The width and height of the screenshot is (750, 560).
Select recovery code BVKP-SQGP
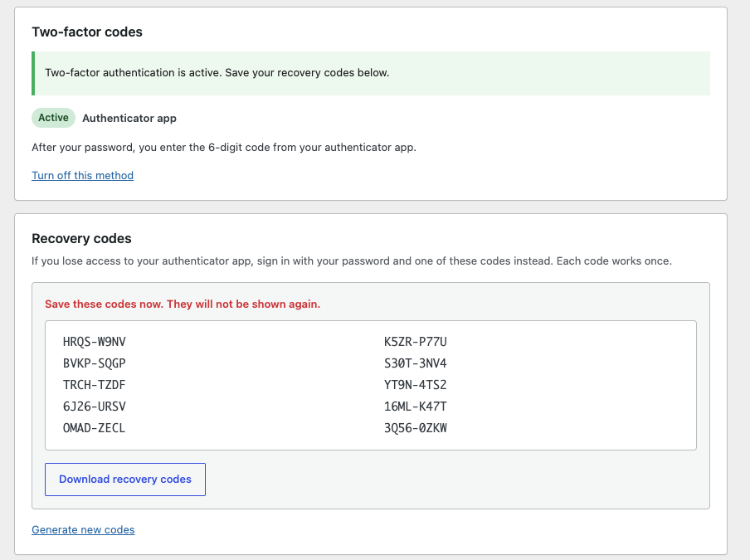(95, 363)
